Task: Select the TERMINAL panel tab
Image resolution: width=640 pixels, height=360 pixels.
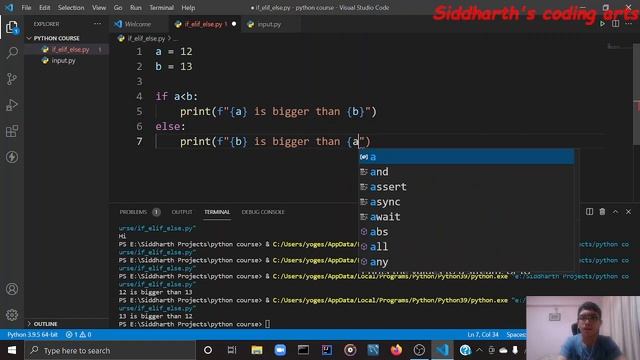Action: click(x=217, y=212)
